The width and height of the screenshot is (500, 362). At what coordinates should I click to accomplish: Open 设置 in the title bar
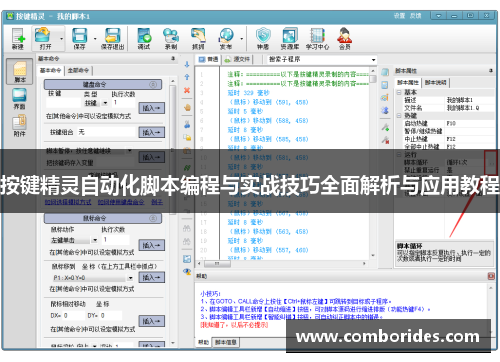(399, 16)
